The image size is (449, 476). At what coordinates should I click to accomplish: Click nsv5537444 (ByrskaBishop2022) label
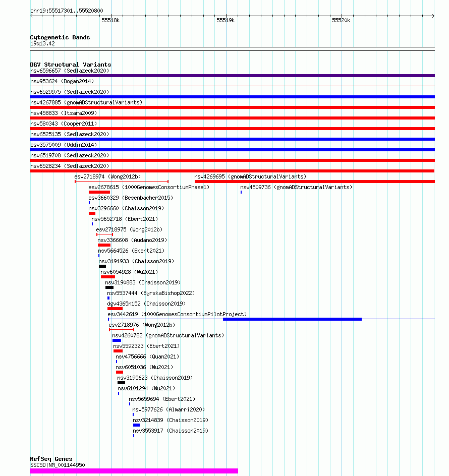(151, 293)
